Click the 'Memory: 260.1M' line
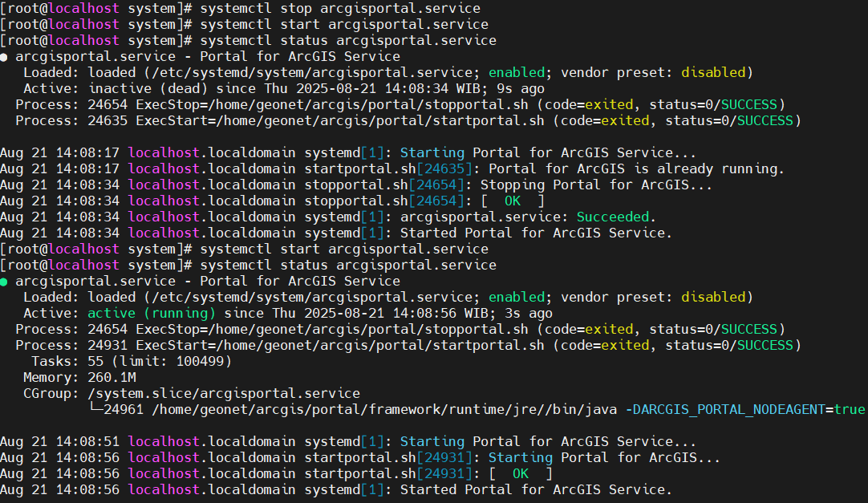This screenshot has height=503, width=868. pyautogui.click(x=79, y=377)
